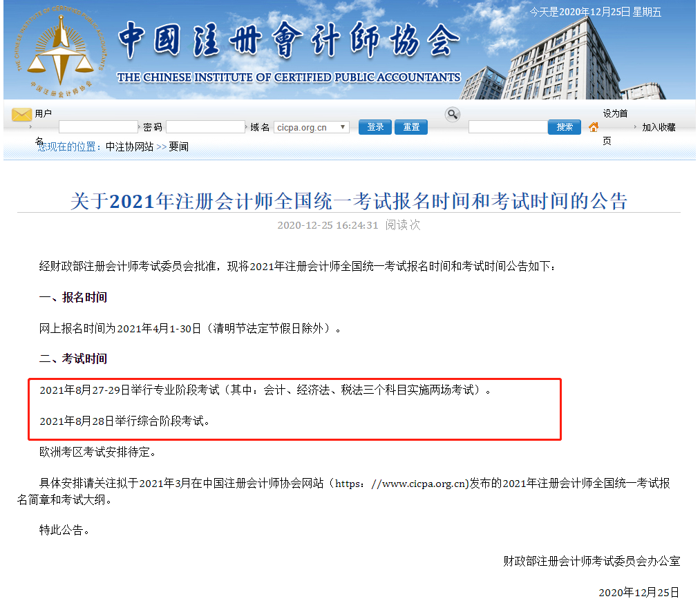This screenshot has height=610, width=700.
Task: Select cicpa.org.cn in the domain combo box
Action: tap(308, 127)
